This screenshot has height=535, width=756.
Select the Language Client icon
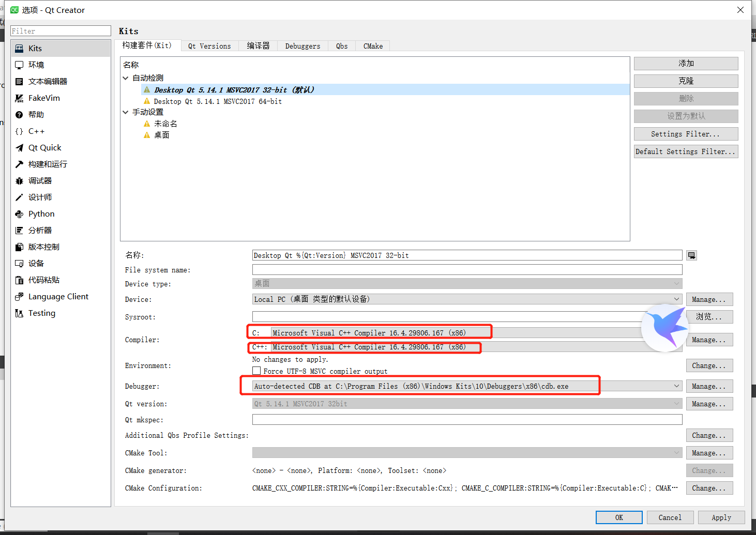click(19, 297)
